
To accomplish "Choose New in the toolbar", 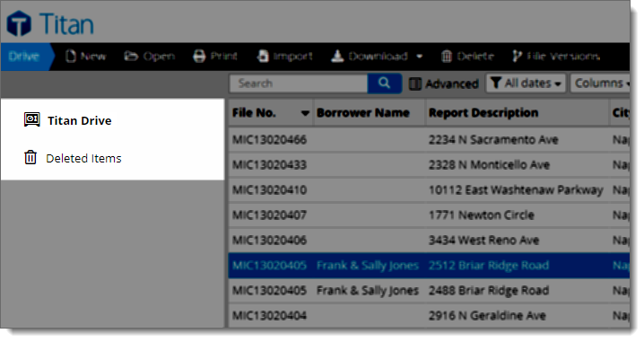I will 93,56.
